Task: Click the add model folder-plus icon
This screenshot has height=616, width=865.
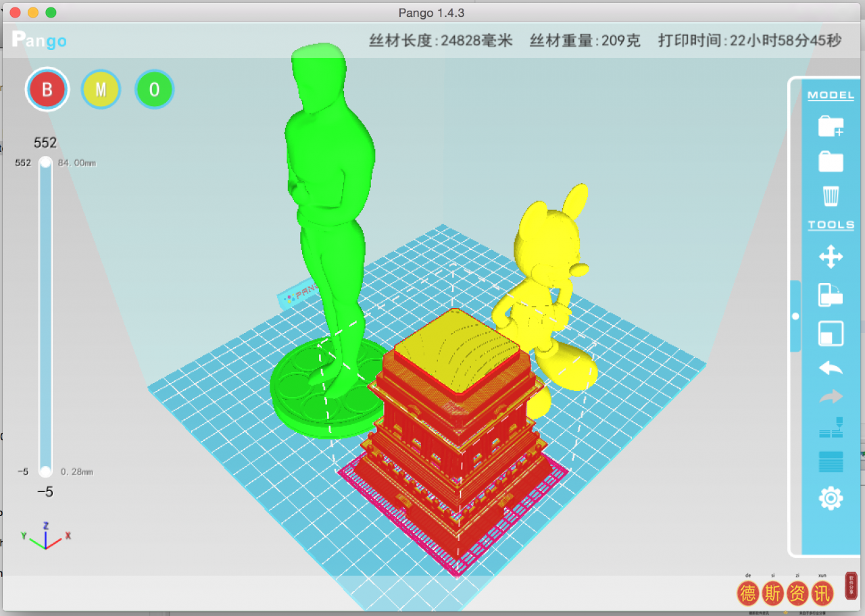Action: [831, 126]
